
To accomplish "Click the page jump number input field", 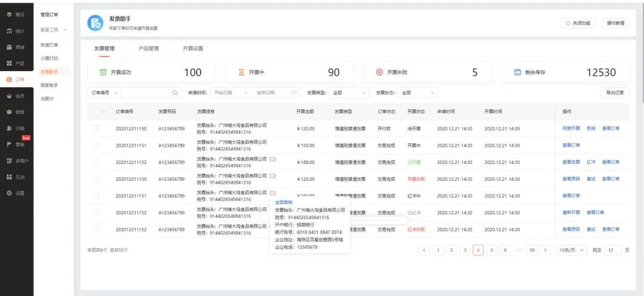I will coord(612,250).
